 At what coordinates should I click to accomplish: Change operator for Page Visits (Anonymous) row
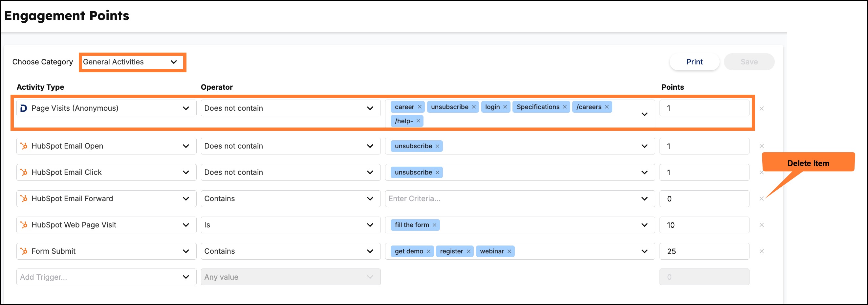click(x=291, y=108)
